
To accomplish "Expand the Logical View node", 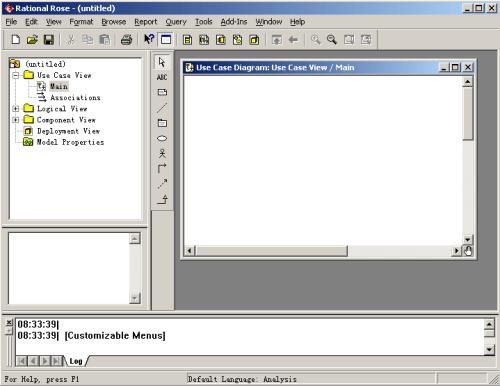I will tap(16, 109).
